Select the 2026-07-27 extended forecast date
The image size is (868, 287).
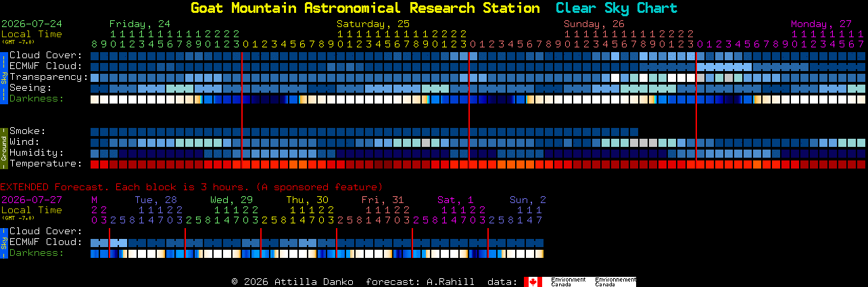[32, 200]
